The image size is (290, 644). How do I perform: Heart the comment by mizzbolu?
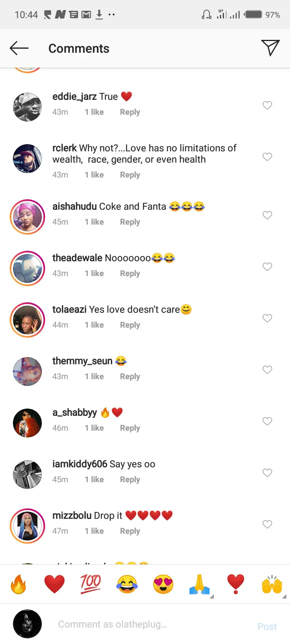tap(267, 524)
